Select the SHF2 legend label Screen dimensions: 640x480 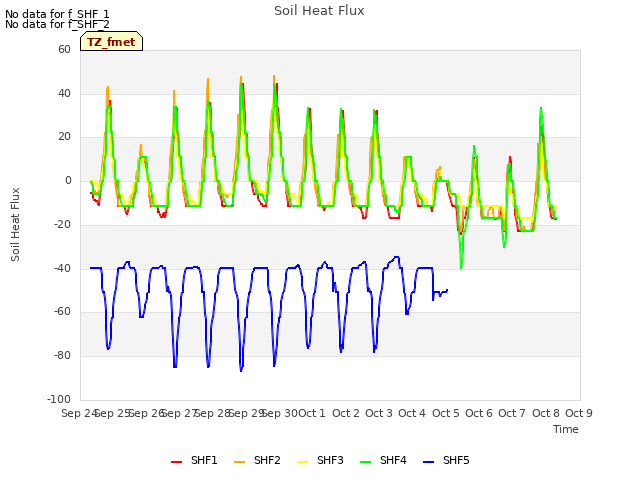pos(267,460)
